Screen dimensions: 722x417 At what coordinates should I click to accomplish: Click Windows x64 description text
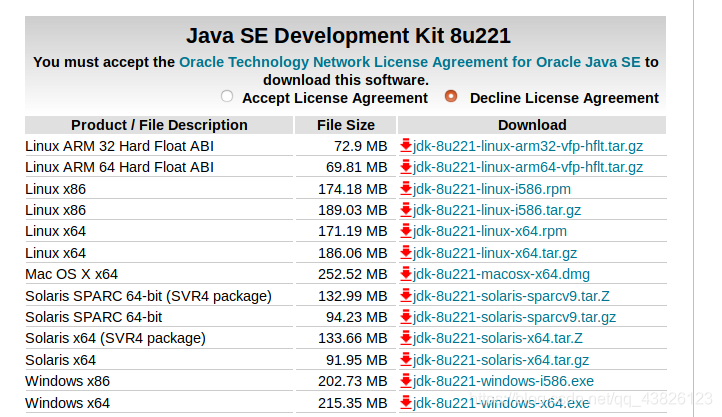coord(67,403)
